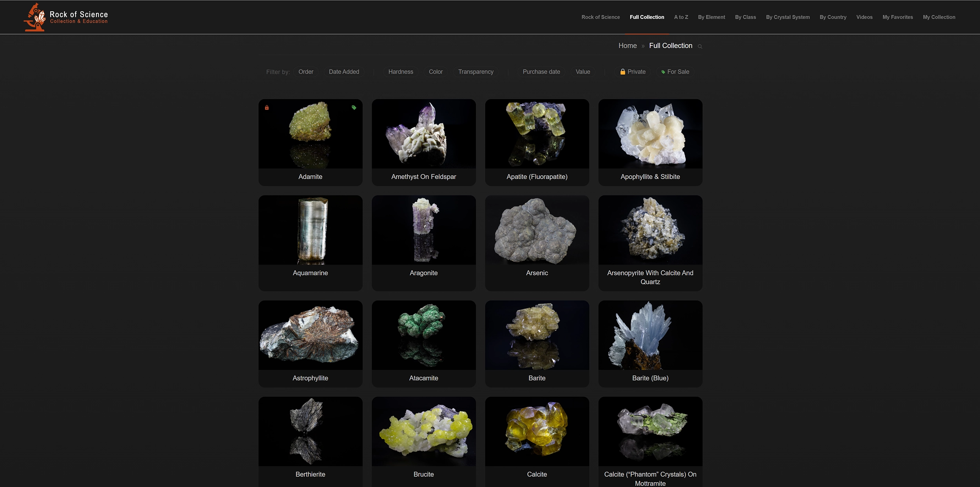Click the Astrophyllite title text

tap(310, 378)
